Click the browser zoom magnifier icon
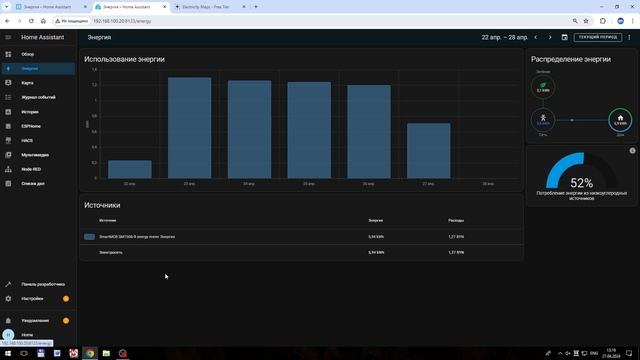Viewport: 640px width, 360px height. 575,21
